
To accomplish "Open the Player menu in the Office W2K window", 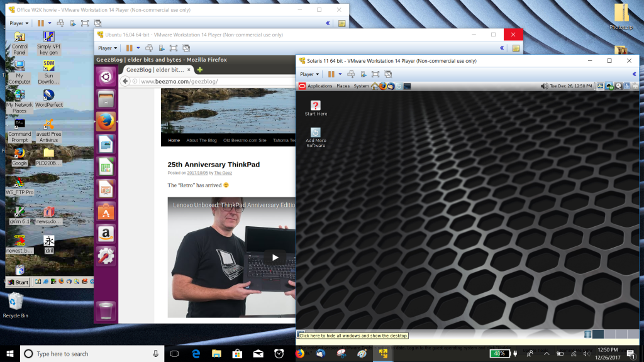I will coord(19,23).
